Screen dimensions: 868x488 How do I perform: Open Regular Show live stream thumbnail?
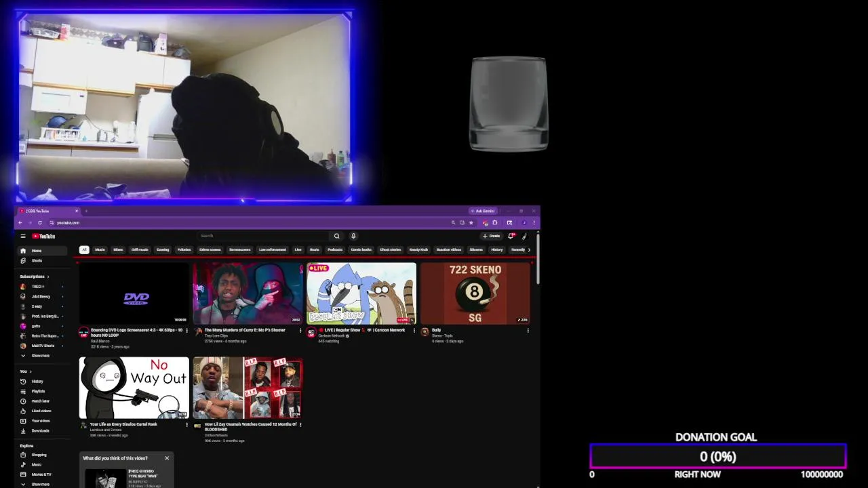(361, 293)
